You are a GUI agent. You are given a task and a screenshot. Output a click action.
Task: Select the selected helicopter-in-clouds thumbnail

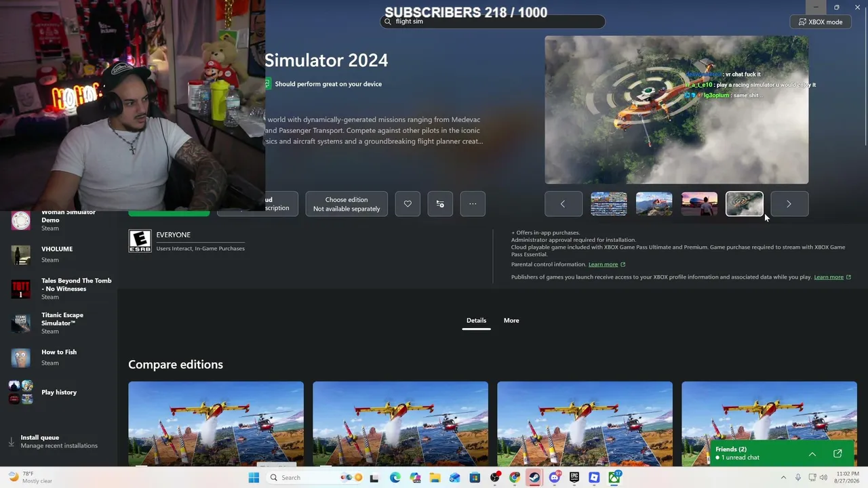click(x=745, y=204)
